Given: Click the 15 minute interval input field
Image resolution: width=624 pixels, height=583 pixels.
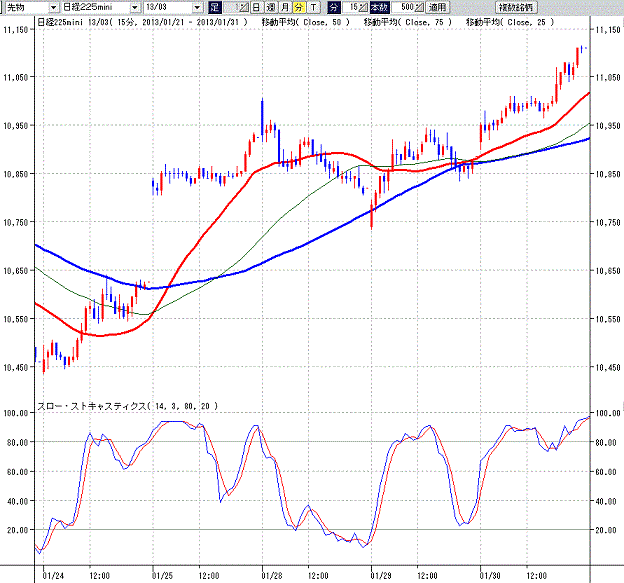Looking at the screenshot, I should click(x=350, y=7).
